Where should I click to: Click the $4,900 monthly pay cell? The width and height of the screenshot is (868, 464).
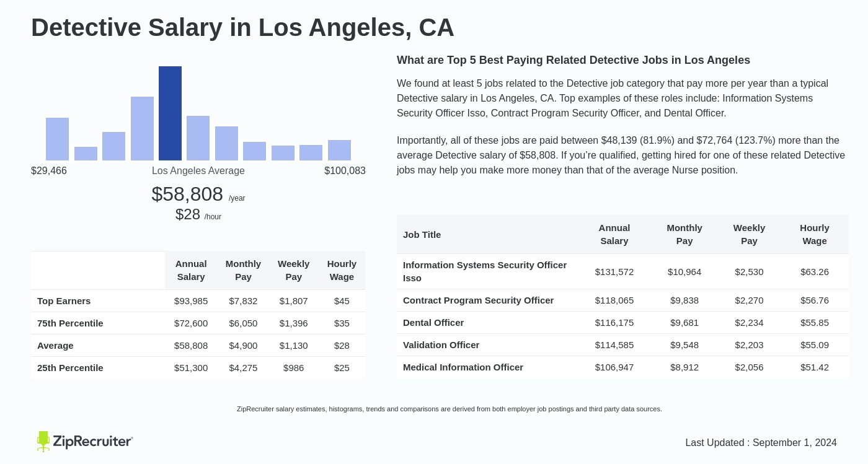tap(243, 346)
